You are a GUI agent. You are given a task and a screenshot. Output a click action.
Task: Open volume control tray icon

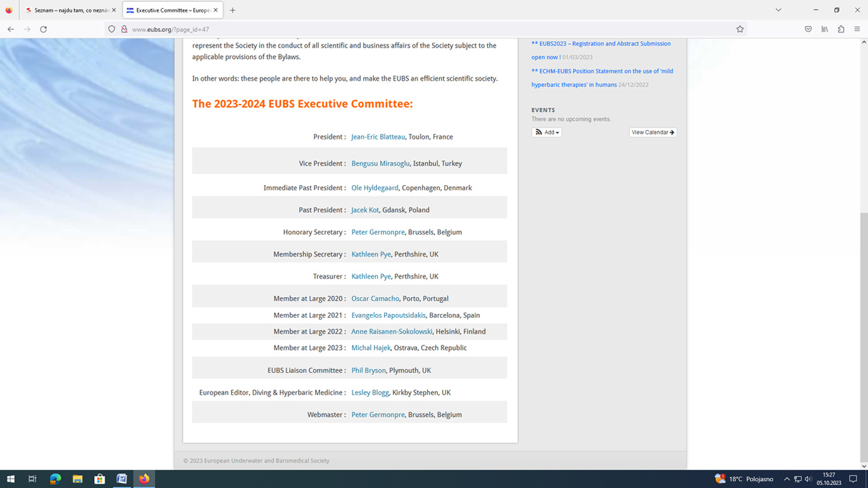(808, 479)
